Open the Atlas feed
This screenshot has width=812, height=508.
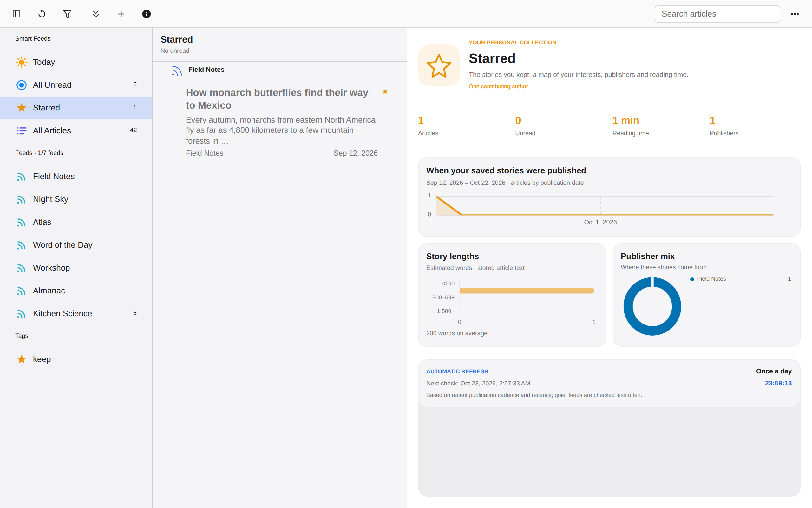pyautogui.click(x=76, y=222)
